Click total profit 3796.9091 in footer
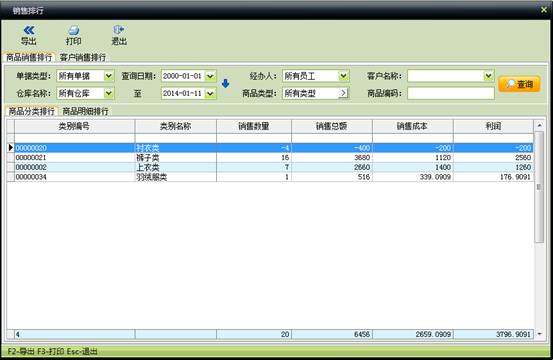Image resolution: width=553 pixels, height=360 pixels. click(x=493, y=334)
